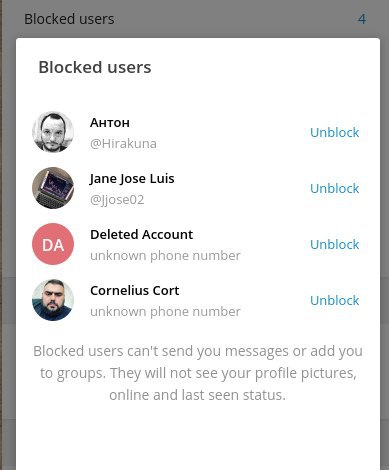Select the Антон name label
389x470 pixels.
(110, 123)
